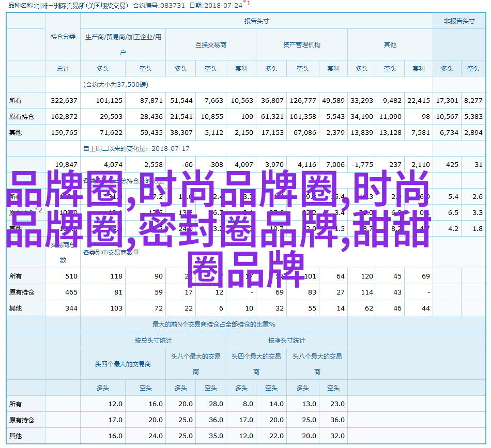The width and height of the screenshot is (491, 448).
Task: Click the contract size note 合约大小为37,500磅
Action: pos(115,85)
